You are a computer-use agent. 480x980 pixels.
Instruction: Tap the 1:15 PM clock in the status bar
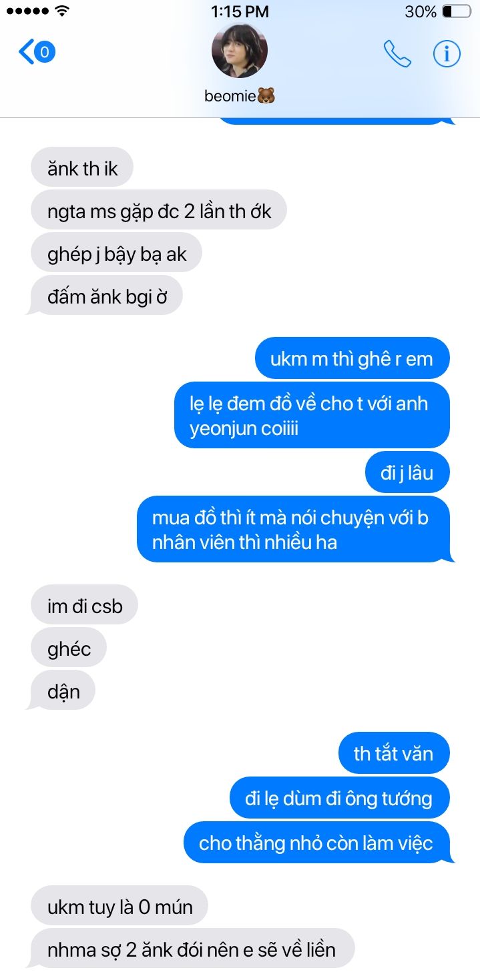tap(240, 11)
